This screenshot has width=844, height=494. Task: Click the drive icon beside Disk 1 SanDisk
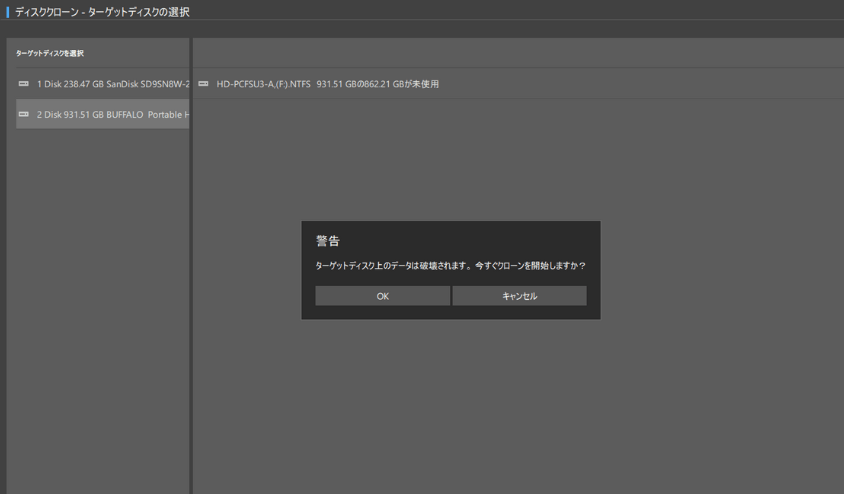tap(23, 84)
